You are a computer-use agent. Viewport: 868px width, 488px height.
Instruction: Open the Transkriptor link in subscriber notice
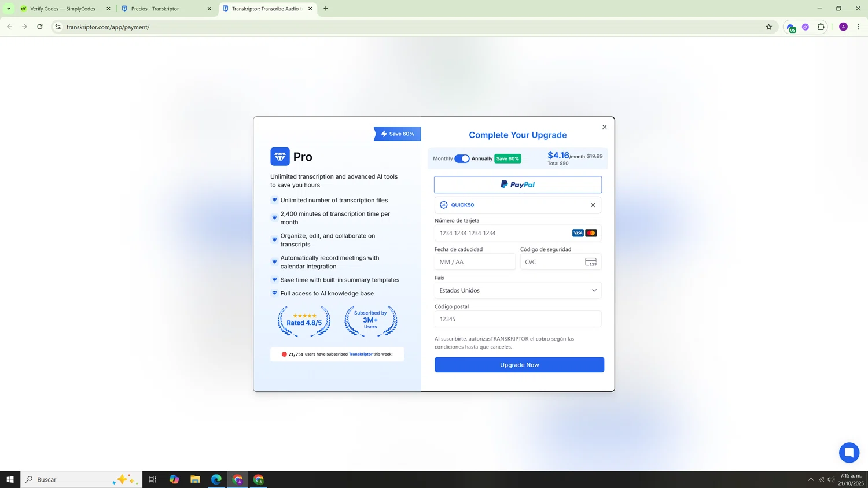[361, 354]
